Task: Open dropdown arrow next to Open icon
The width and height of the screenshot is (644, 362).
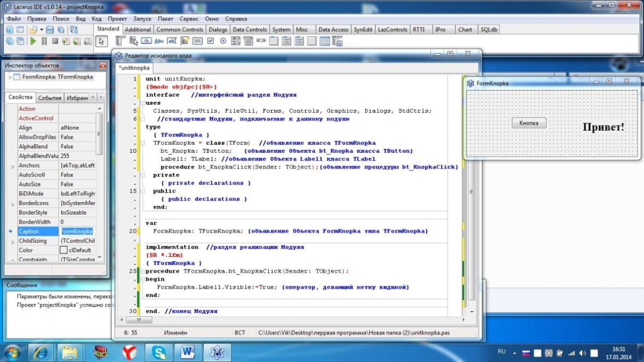Action: click(x=42, y=30)
